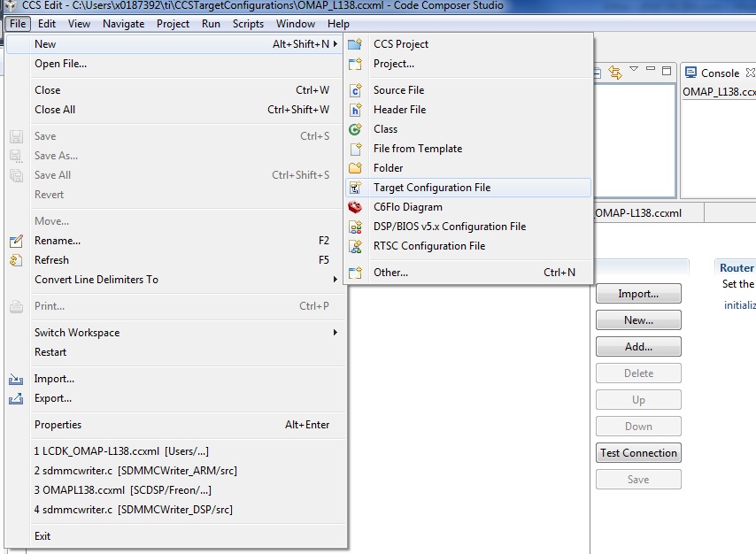The height and width of the screenshot is (554, 756).
Task: Expand the Convert Line Delimiters To submenu
Action: point(336,280)
